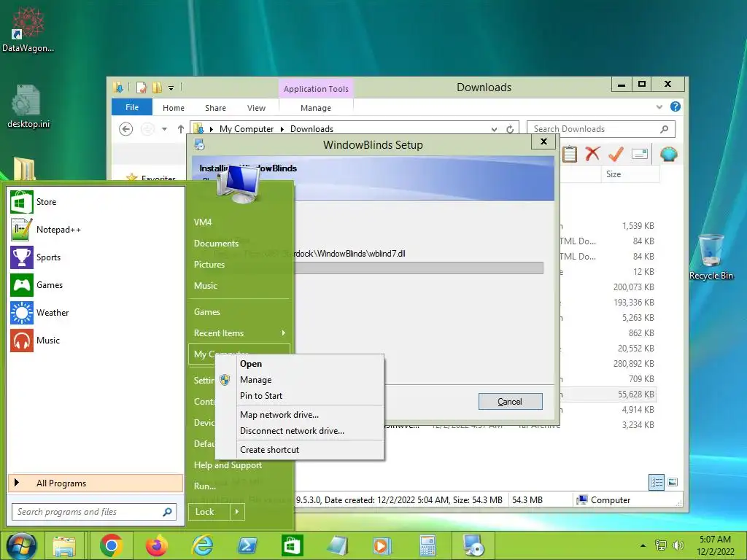Open Documents from Start menu
The height and width of the screenshot is (560, 747).
click(216, 244)
